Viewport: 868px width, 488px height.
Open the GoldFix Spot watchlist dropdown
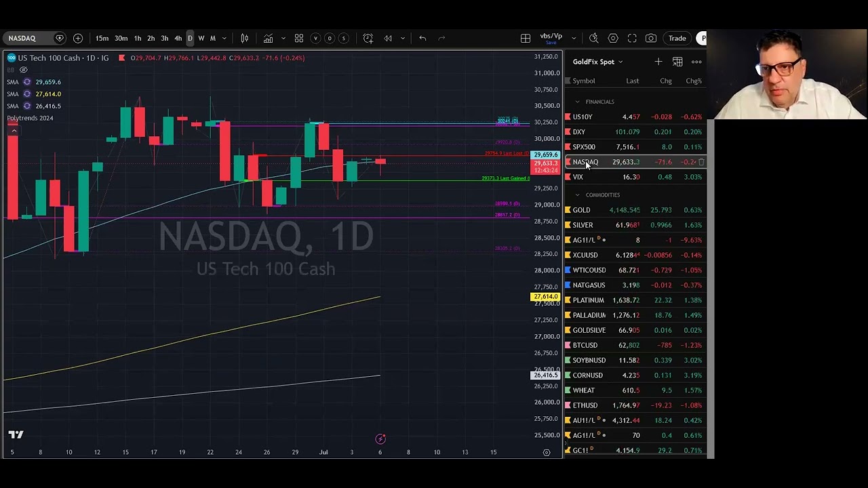pyautogui.click(x=597, y=62)
